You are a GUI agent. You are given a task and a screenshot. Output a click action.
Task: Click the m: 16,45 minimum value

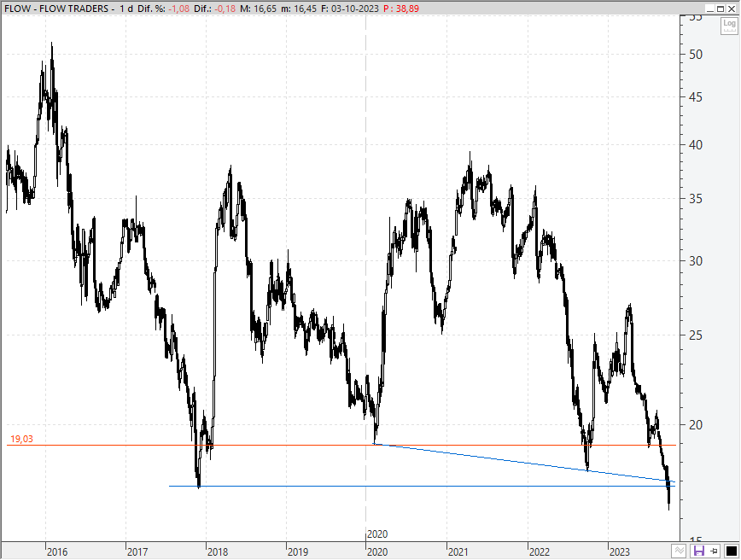pyautogui.click(x=299, y=9)
